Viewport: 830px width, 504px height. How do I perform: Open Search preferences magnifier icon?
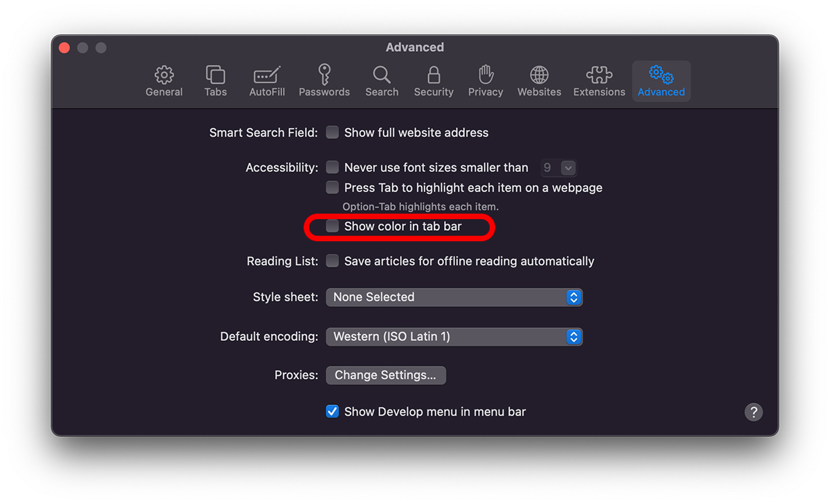(x=382, y=81)
